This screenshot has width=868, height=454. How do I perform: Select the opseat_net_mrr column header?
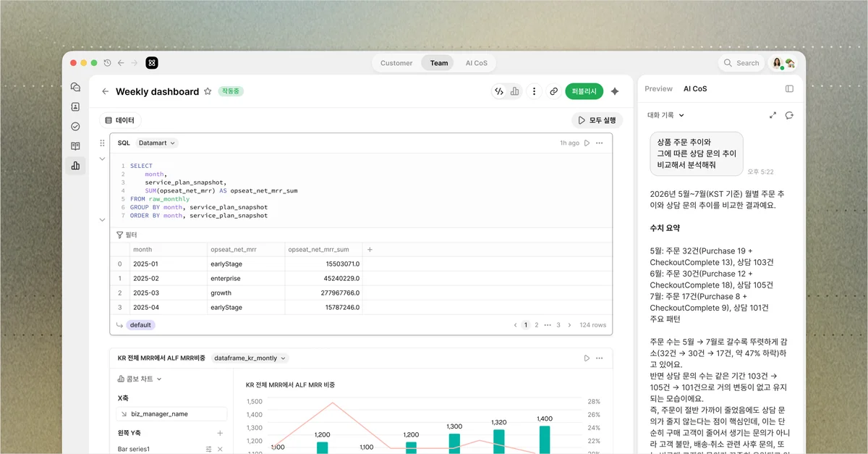pos(247,249)
